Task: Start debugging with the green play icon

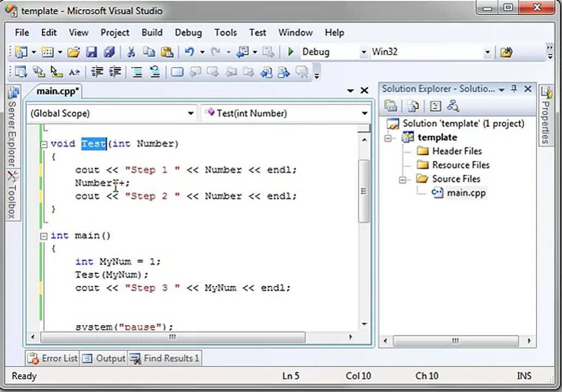Action: tap(291, 52)
